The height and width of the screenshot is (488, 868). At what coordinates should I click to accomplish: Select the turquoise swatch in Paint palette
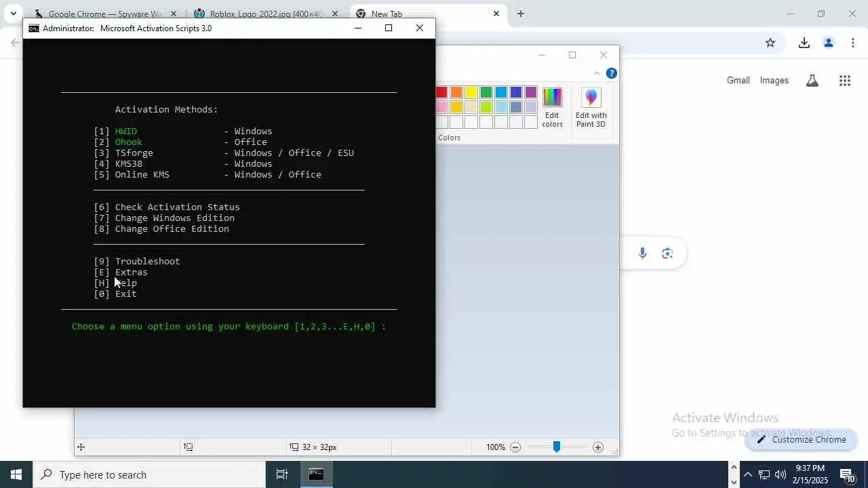[501, 92]
